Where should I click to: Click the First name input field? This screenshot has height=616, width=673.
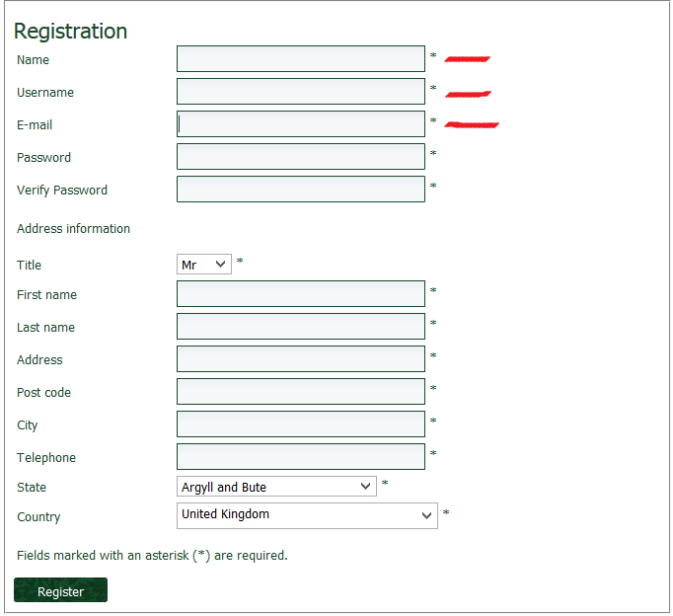click(x=300, y=294)
